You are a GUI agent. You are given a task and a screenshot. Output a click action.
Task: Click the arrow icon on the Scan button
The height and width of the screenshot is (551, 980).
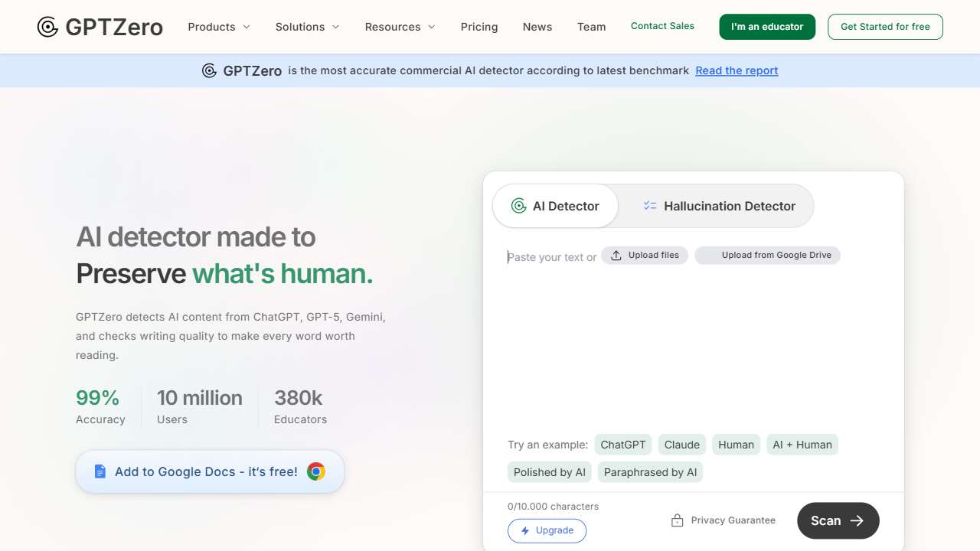854,520
